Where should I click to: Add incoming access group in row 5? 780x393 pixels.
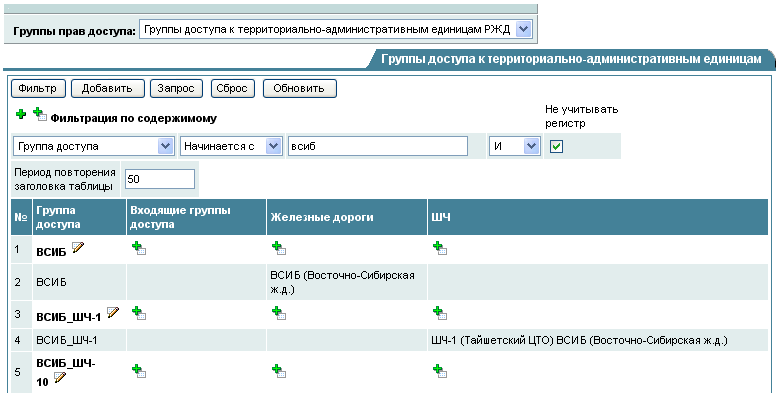click(x=139, y=371)
